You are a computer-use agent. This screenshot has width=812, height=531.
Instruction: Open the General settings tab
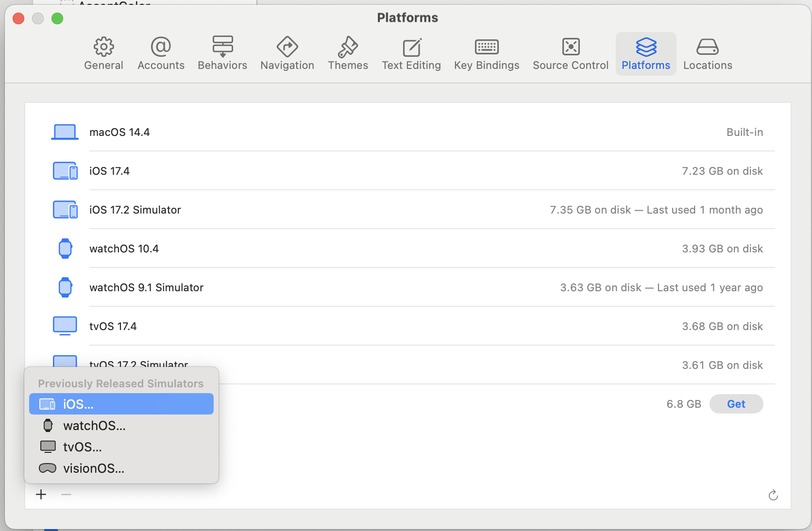(103, 54)
